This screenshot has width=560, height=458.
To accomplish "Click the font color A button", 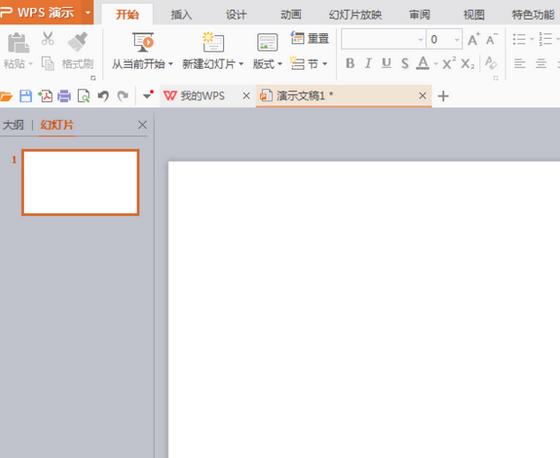I will coord(423,64).
